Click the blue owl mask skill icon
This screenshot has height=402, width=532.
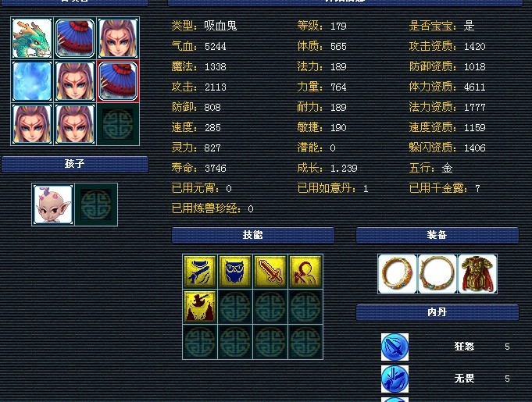click(x=235, y=272)
